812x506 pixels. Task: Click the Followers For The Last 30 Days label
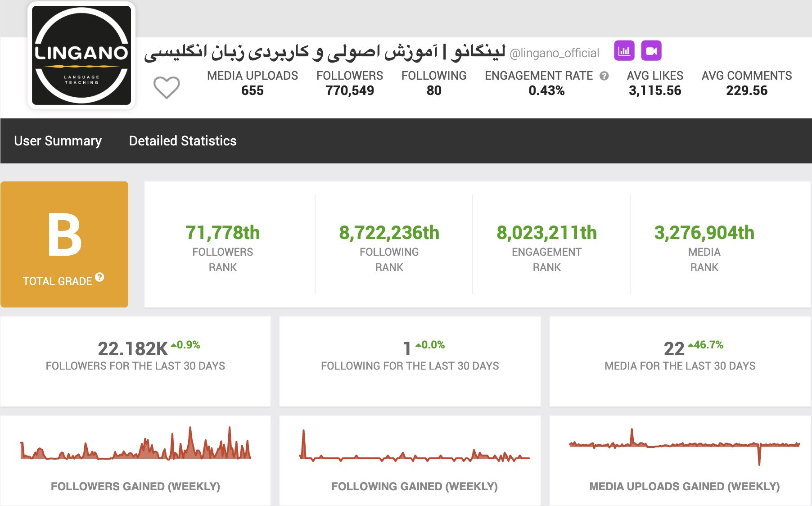coord(135,366)
